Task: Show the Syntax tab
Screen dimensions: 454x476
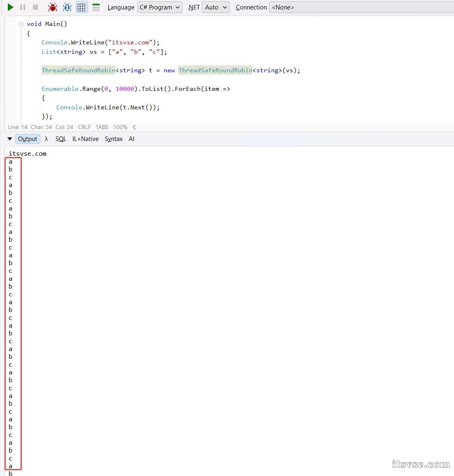Action: 113,139
